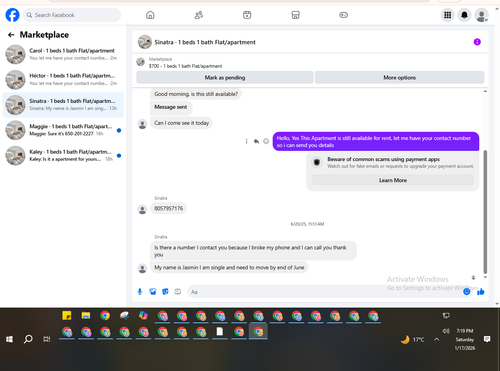Click the phone number 8057957176 message
Viewport: 500px width, 371px height.
pos(168,208)
